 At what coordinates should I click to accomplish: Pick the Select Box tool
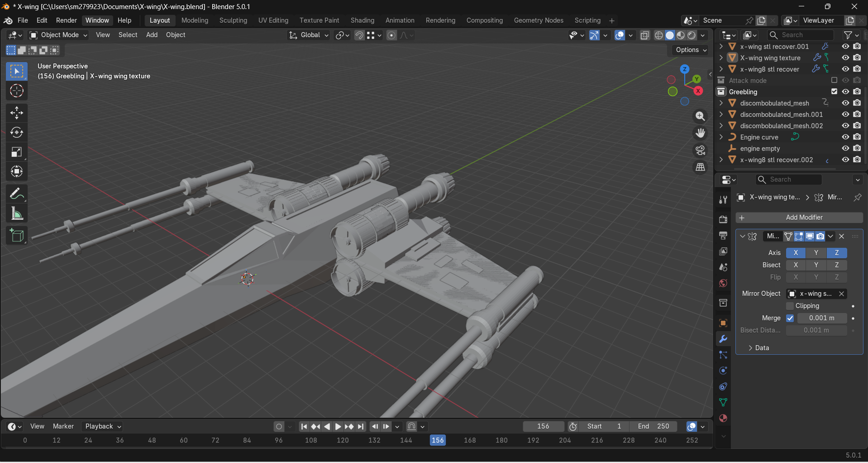click(x=17, y=72)
